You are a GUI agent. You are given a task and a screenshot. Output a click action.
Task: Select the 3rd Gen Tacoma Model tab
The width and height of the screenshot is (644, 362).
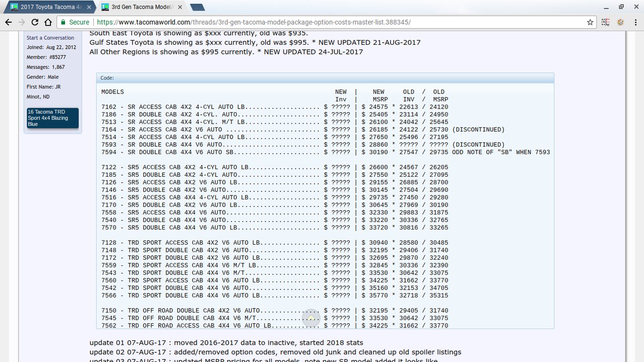[141, 7]
